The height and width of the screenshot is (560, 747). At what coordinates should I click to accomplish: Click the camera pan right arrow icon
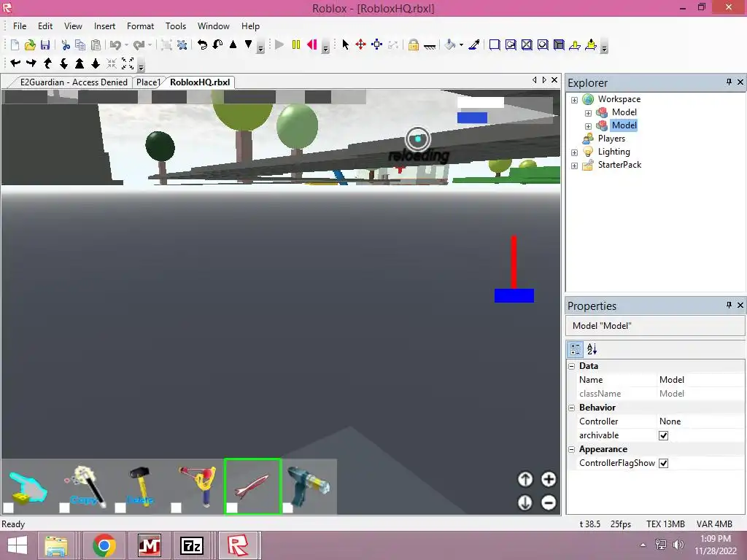click(31, 63)
